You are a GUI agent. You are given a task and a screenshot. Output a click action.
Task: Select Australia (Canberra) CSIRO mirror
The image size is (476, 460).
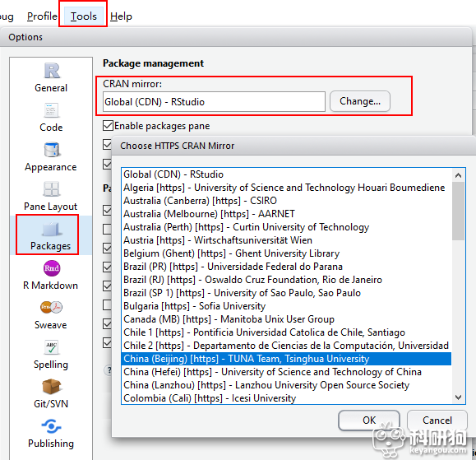click(x=286, y=201)
